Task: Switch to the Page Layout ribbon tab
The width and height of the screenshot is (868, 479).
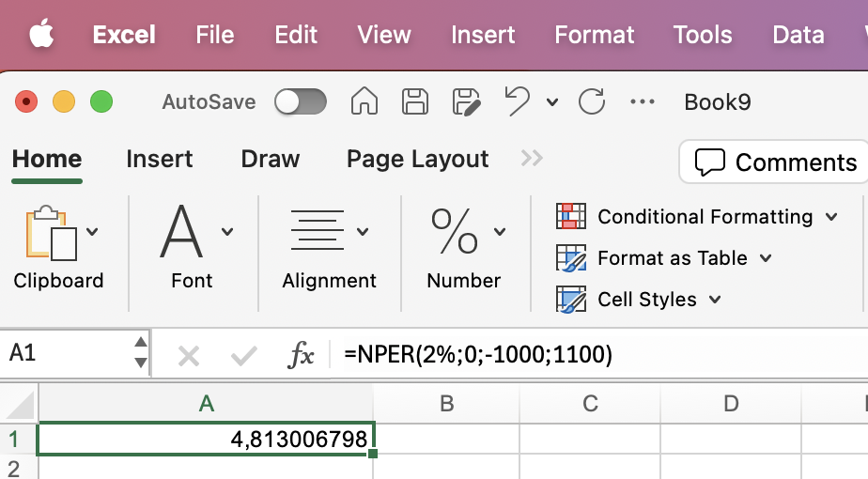Action: (417, 160)
